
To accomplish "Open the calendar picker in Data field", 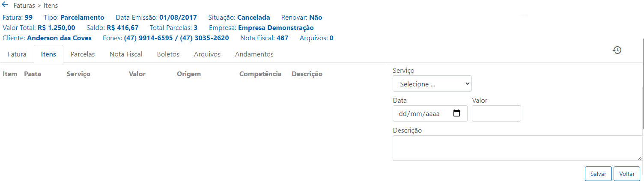I will [456, 113].
